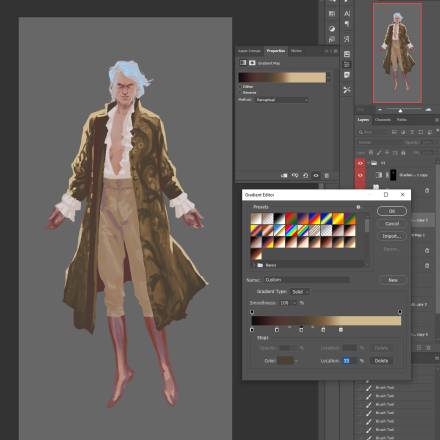
Task: Open the Presets gear menu
Action: pos(358,207)
